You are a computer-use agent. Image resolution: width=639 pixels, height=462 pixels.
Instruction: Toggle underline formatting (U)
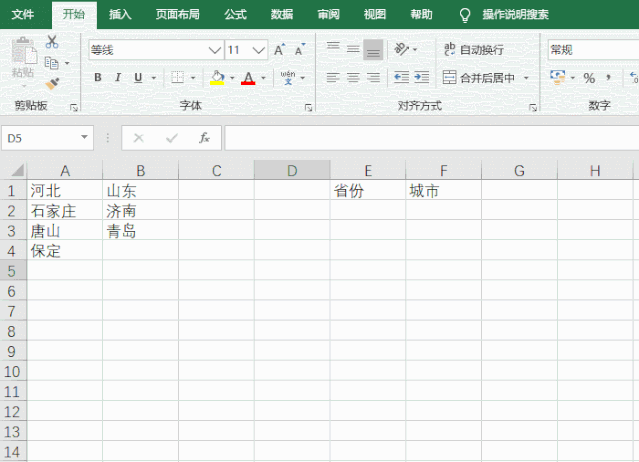138,77
